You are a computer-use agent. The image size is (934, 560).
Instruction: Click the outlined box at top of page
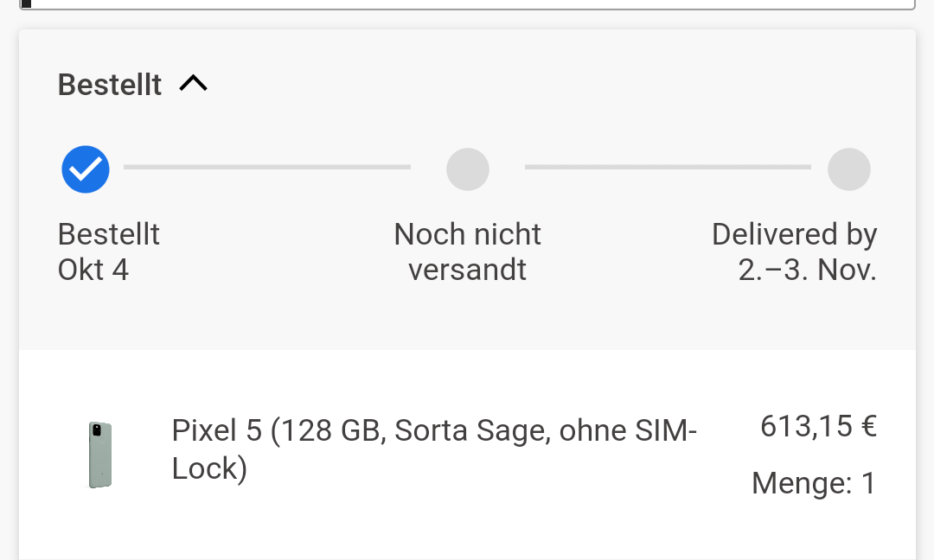[x=468, y=5]
